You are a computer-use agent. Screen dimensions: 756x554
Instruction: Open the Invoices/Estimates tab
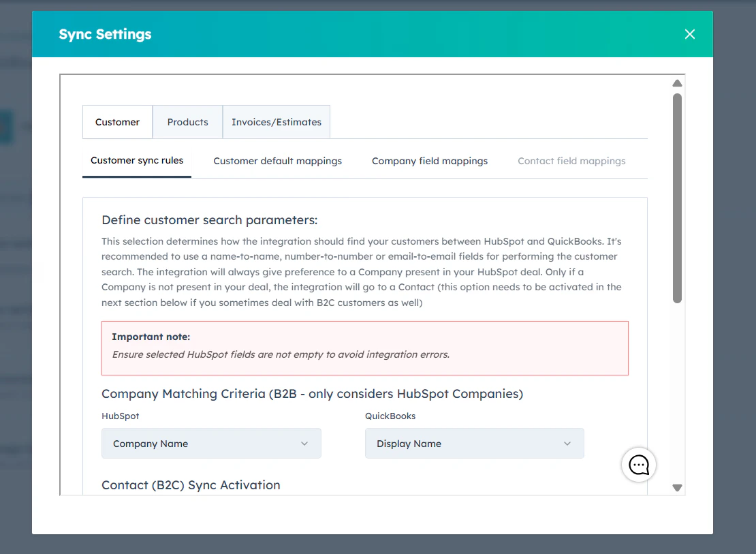(x=277, y=122)
